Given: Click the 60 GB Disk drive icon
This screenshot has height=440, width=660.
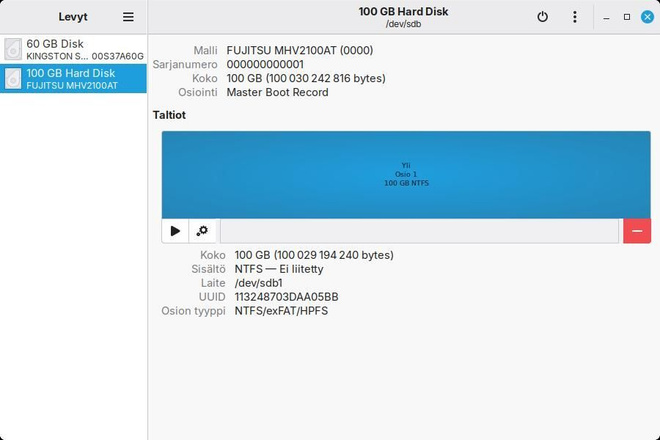Looking at the screenshot, I should click(13, 49).
